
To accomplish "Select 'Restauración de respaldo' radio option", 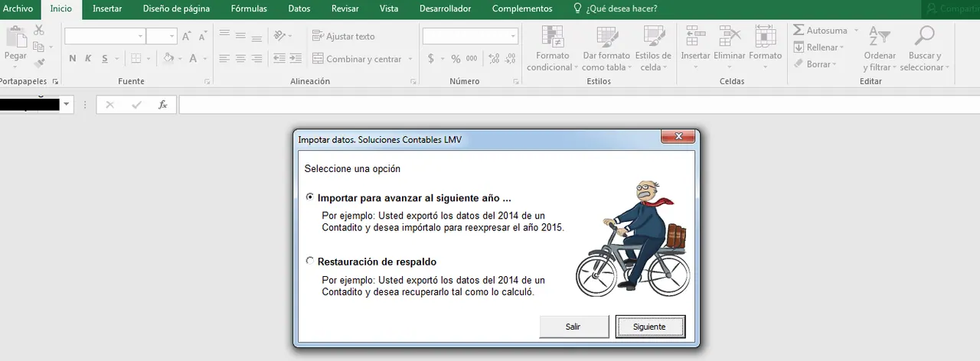I will coord(310,262).
